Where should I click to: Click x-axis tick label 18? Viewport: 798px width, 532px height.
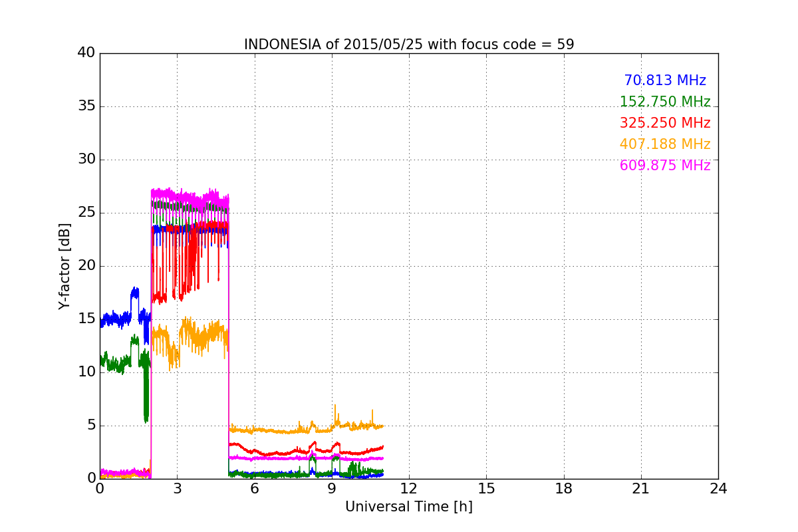564,489
